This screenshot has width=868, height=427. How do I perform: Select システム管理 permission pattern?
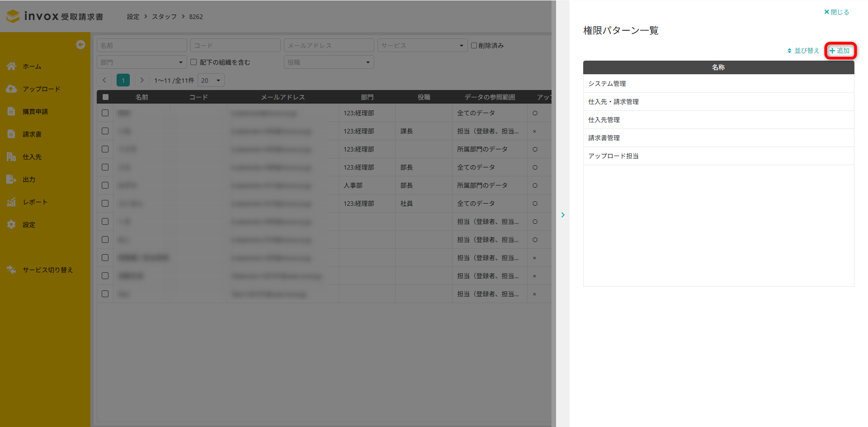[607, 84]
